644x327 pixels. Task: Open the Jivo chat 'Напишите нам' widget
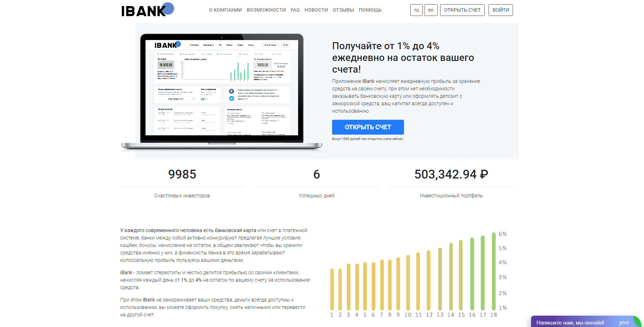(x=570, y=322)
